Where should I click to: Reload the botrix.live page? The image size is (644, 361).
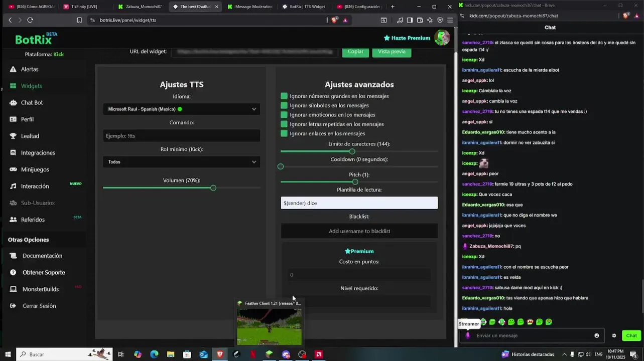tap(30, 20)
